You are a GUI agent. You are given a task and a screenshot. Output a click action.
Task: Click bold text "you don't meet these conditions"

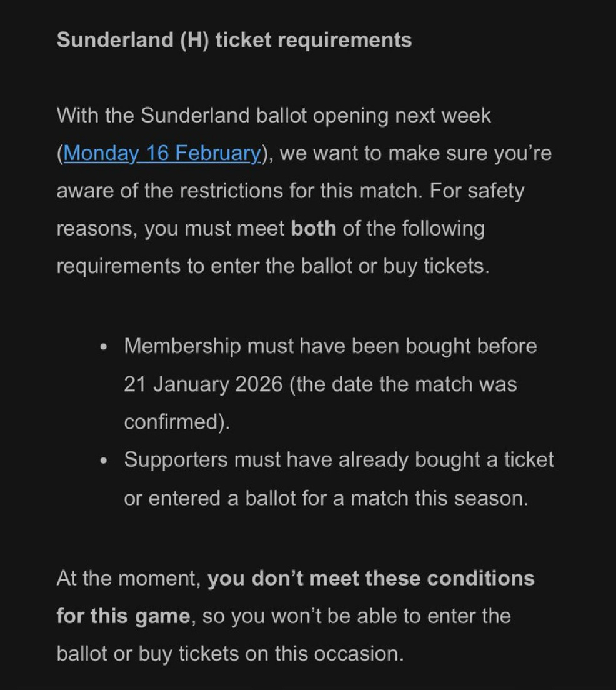point(370,578)
